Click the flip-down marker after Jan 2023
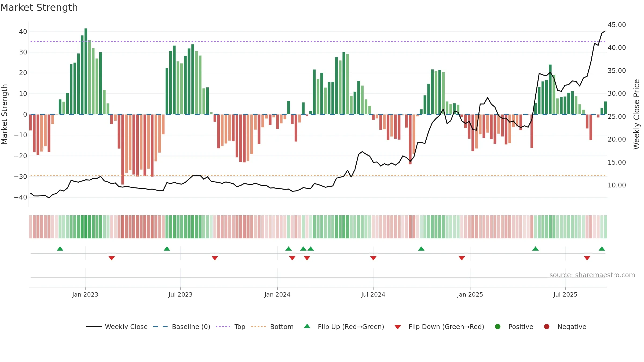Screen dimensions: 644x362 pyautogui.click(x=112, y=258)
